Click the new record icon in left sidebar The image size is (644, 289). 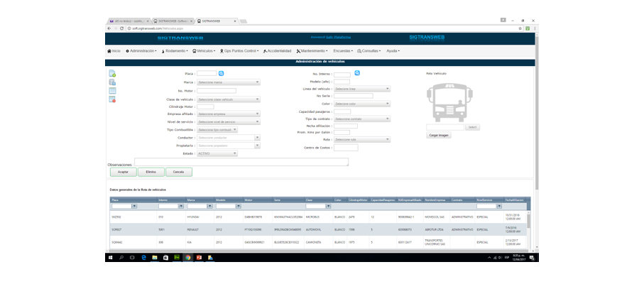point(112,74)
